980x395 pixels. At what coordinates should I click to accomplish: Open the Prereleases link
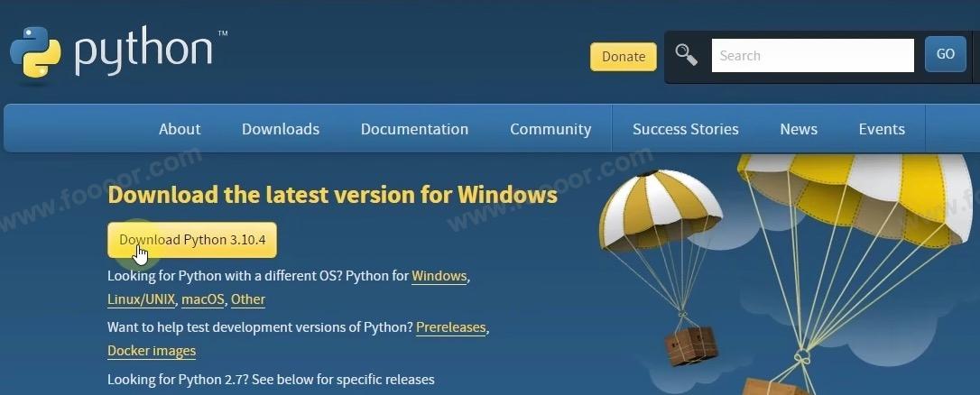451,327
